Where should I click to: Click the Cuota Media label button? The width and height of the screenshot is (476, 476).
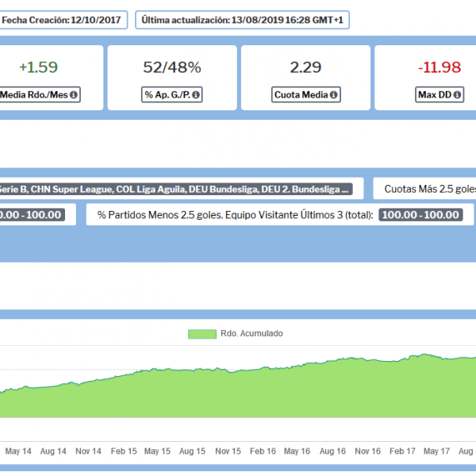pyautogui.click(x=306, y=94)
